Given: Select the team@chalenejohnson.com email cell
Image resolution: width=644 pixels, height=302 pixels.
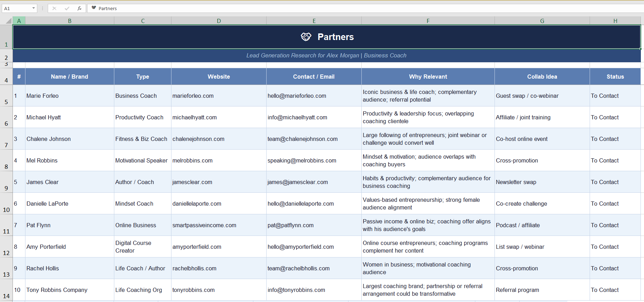Looking at the screenshot, I should point(314,139).
